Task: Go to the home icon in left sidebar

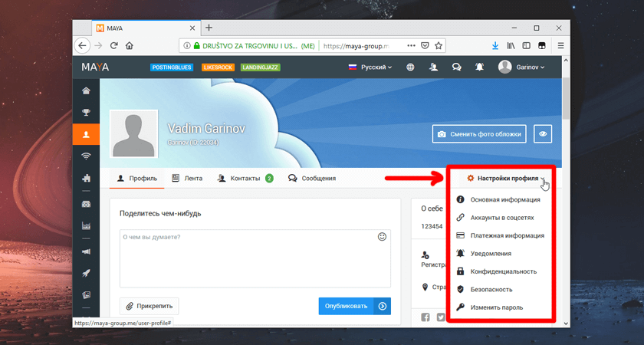Action: [86, 91]
